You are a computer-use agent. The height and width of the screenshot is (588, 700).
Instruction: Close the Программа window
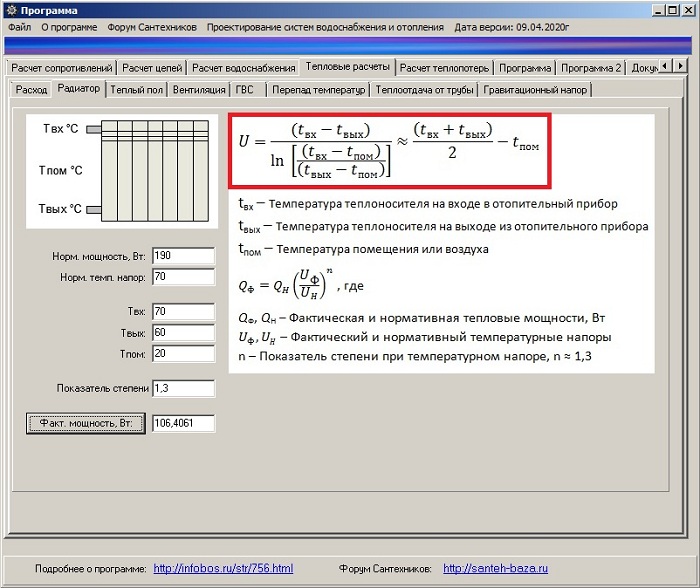(x=688, y=10)
